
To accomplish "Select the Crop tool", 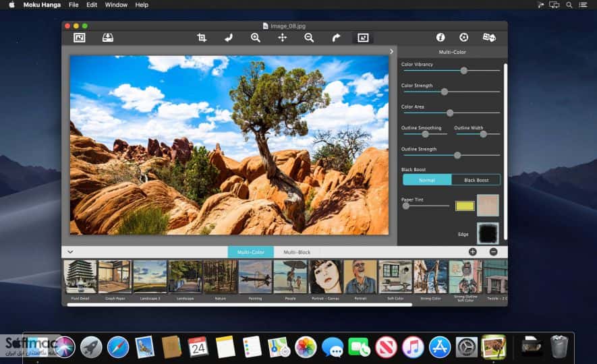I will pyautogui.click(x=202, y=38).
